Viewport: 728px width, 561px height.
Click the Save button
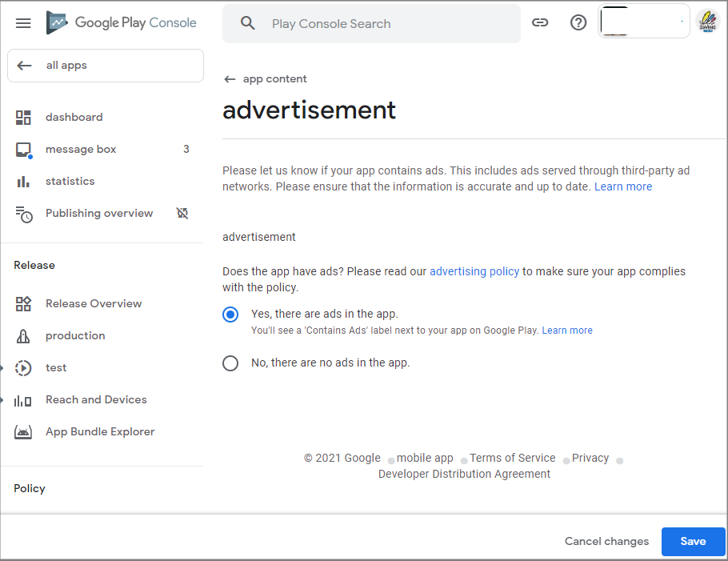tap(693, 542)
